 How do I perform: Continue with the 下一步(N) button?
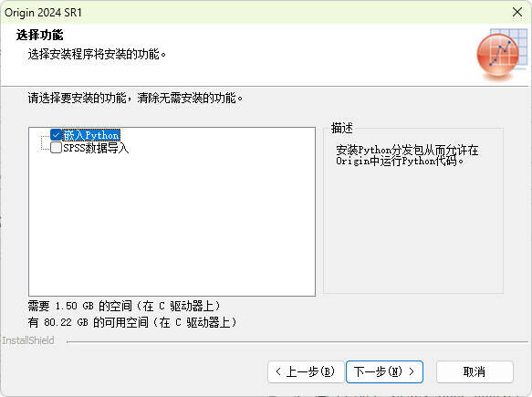(384, 371)
